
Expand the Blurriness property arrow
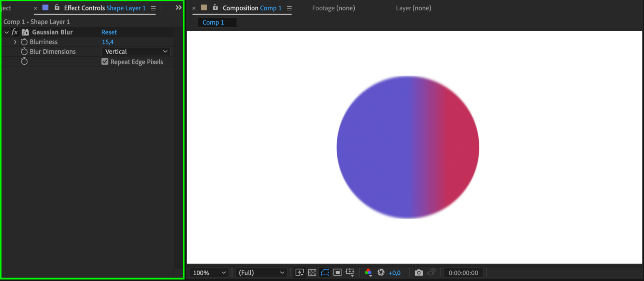coord(15,42)
